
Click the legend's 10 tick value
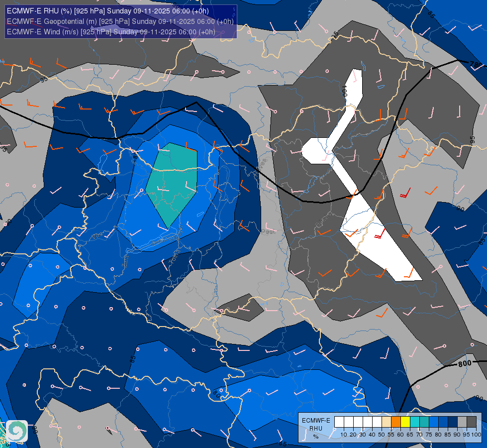pos(344,435)
